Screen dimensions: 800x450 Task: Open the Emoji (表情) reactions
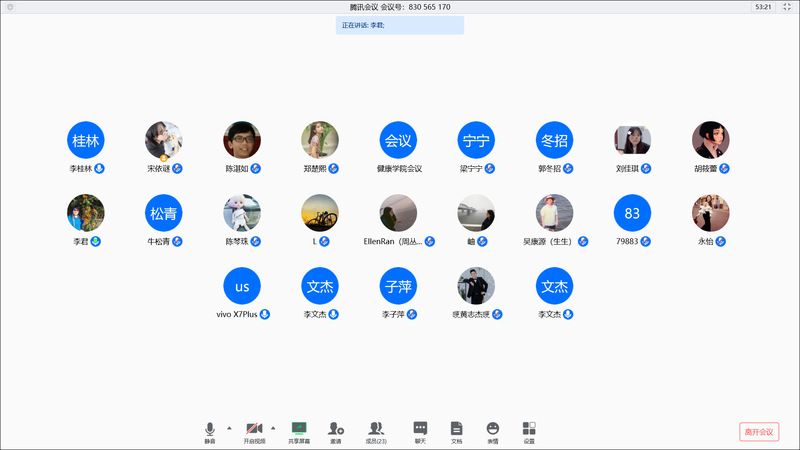492,431
